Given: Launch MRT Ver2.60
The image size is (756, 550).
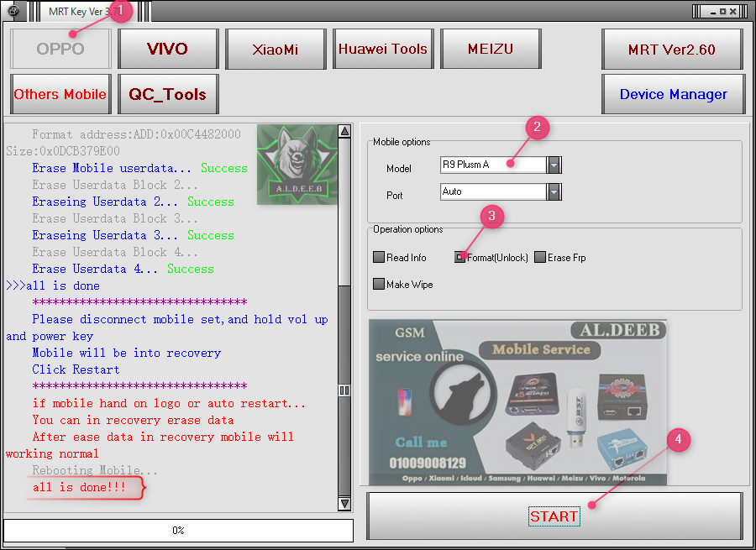Looking at the screenshot, I should [672, 49].
